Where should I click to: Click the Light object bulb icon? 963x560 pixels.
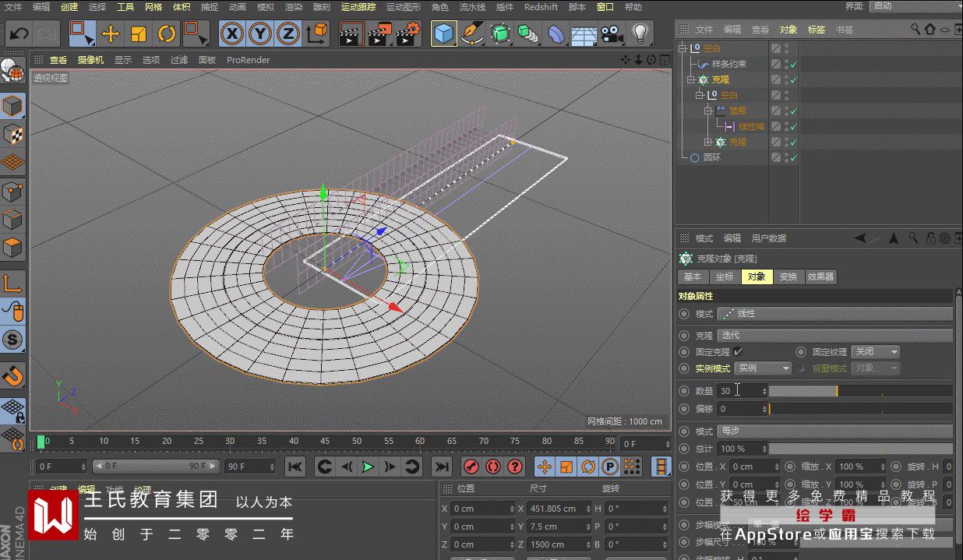point(640,33)
